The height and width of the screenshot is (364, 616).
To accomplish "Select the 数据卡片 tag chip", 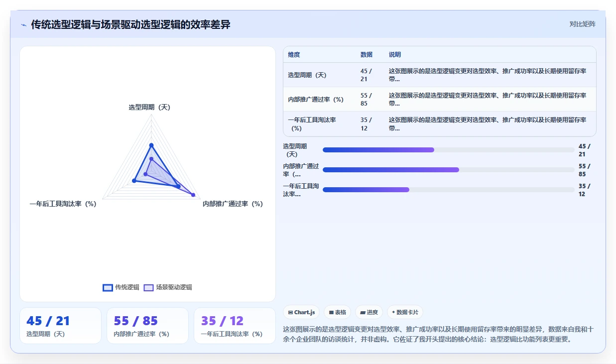I will pyautogui.click(x=405, y=312).
